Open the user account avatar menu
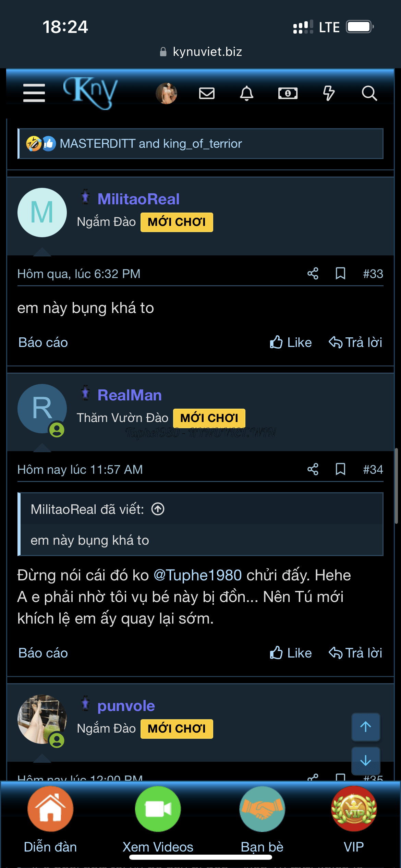The height and width of the screenshot is (868, 401). tap(166, 93)
